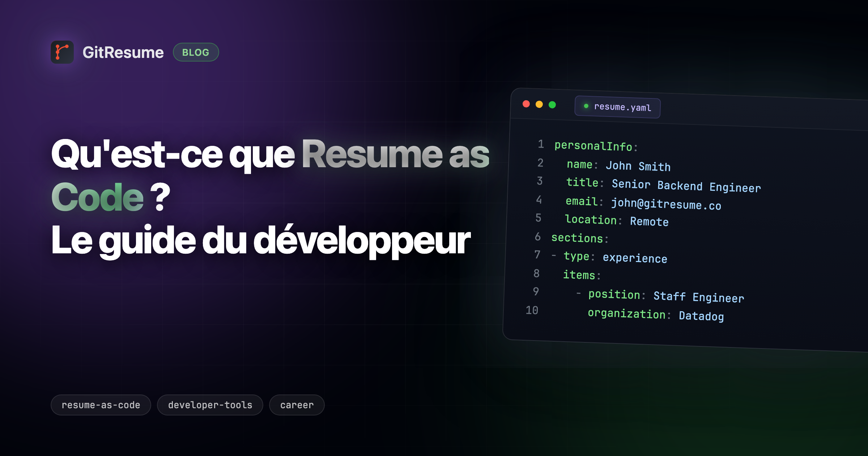Click the developer-tools tag
The width and height of the screenshot is (868, 456).
point(210,405)
